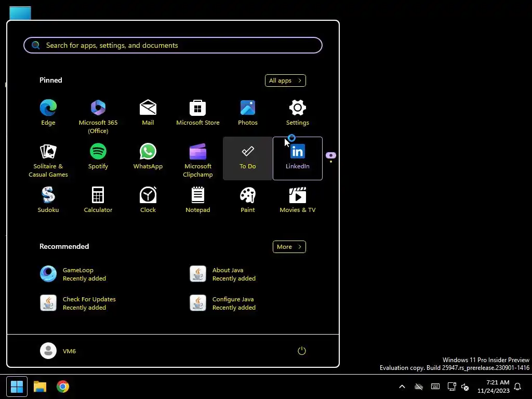Open the network status tray icon
The height and width of the screenshot is (399, 532).
[x=451, y=387]
